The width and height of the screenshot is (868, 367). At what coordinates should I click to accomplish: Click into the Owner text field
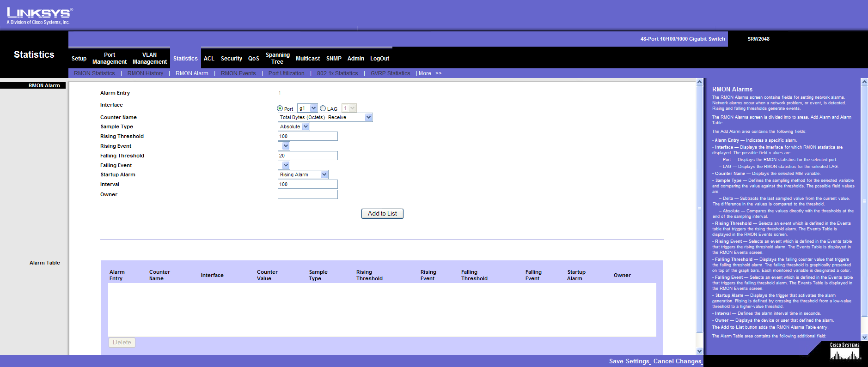point(307,195)
